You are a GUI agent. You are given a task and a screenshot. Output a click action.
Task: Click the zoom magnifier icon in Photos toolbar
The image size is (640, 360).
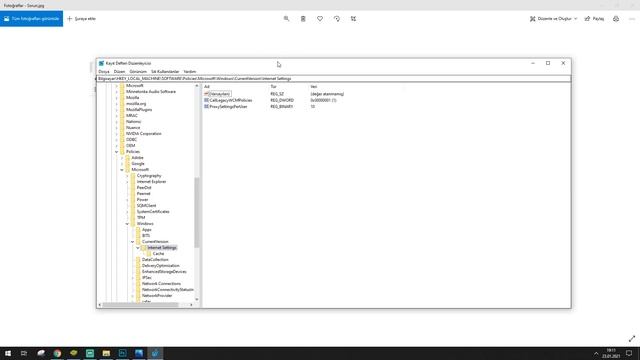point(286,19)
